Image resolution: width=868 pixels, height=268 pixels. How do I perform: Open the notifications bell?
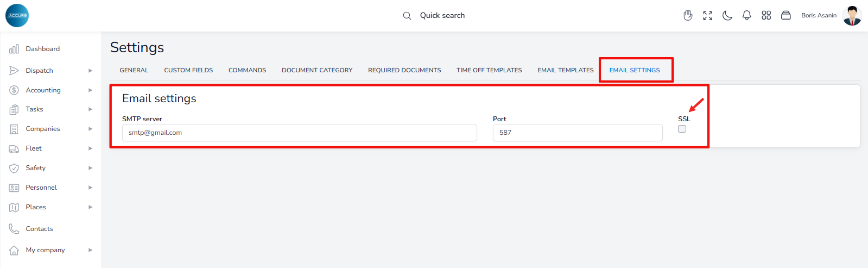click(747, 15)
